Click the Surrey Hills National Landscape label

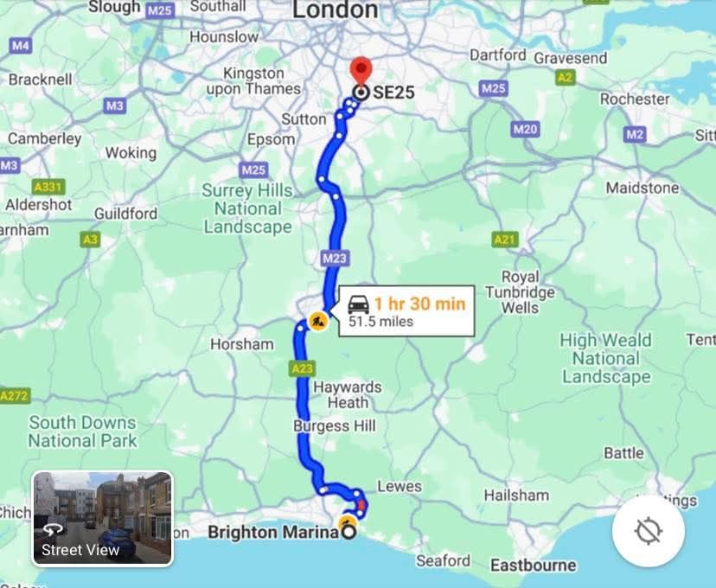click(247, 208)
